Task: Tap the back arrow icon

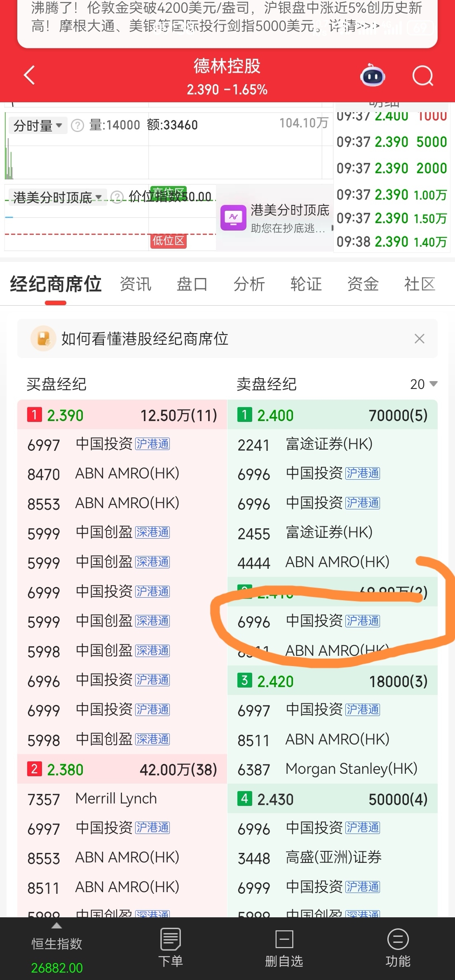Action: click(29, 75)
